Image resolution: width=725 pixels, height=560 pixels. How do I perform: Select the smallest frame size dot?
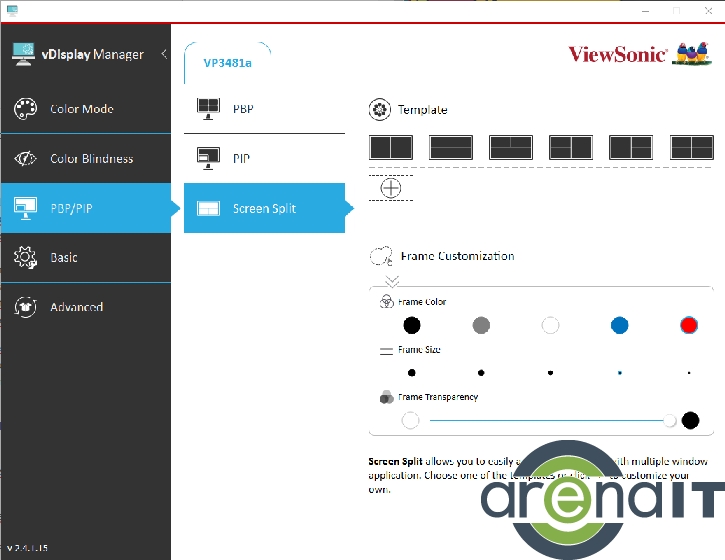click(689, 372)
